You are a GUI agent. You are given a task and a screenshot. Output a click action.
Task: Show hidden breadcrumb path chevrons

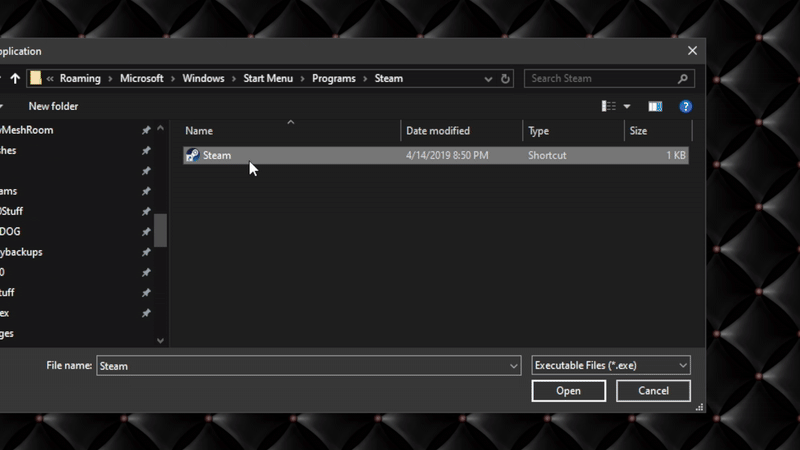click(x=50, y=79)
